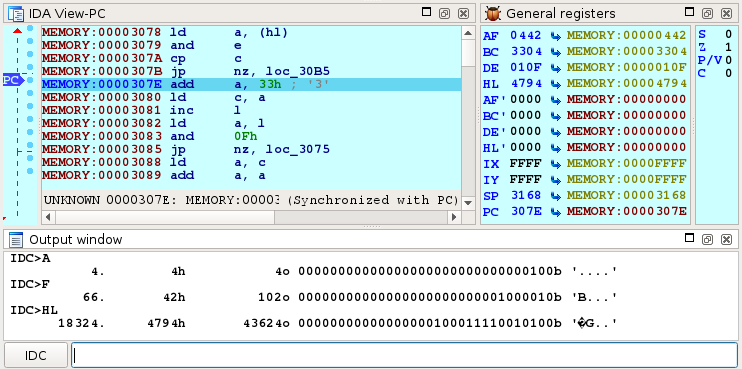This screenshot has width=742, height=369.
Task: Click the Z flag value
Action: click(729, 47)
